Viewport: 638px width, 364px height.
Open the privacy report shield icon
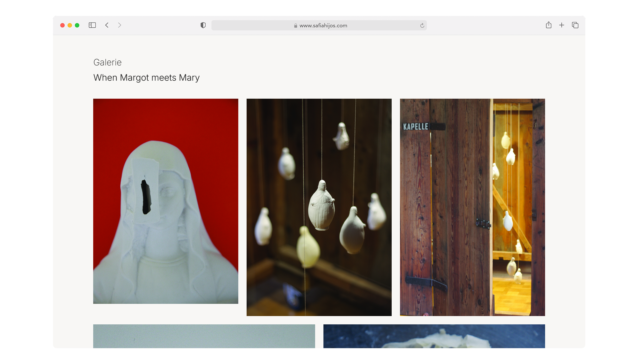[x=203, y=25]
